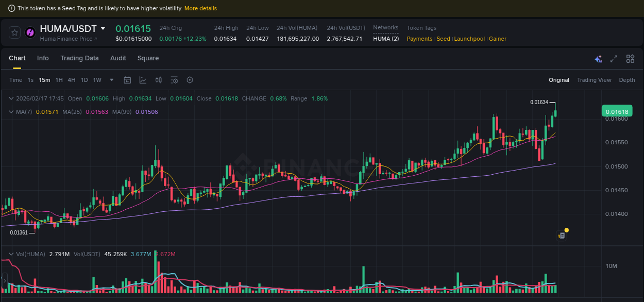Select the 1D timeframe
The height and width of the screenshot is (302, 644).
[x=84, y=80]
